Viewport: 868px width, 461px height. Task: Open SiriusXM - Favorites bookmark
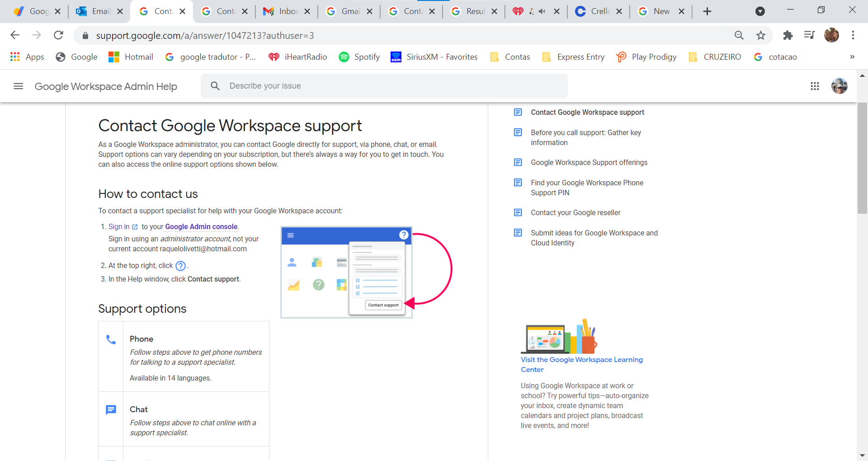(x=434, y=57)
